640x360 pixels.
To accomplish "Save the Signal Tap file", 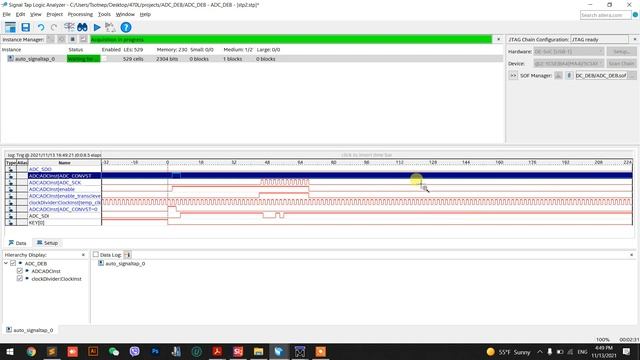I will coord(25,27).
